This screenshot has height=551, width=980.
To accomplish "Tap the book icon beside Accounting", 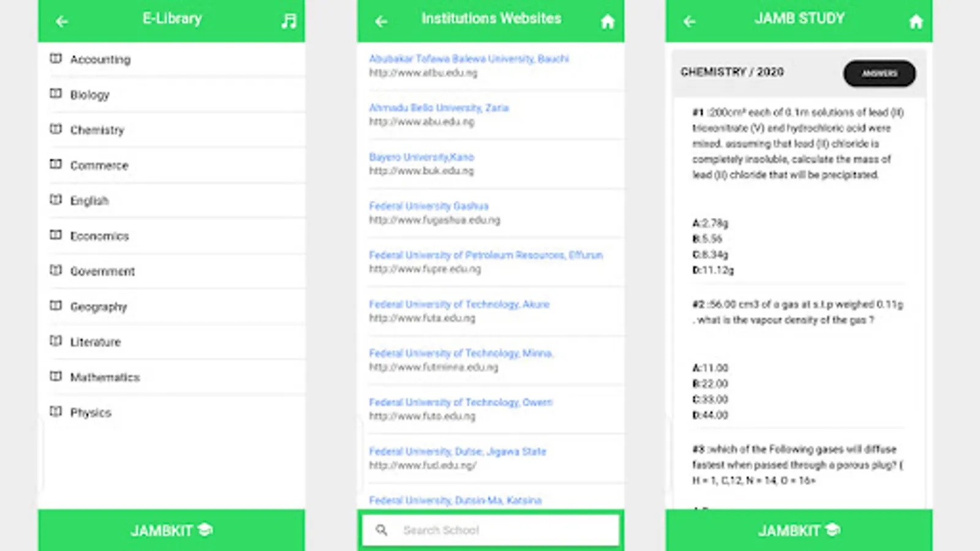I will pyautogui.click(x=56, y=59).
